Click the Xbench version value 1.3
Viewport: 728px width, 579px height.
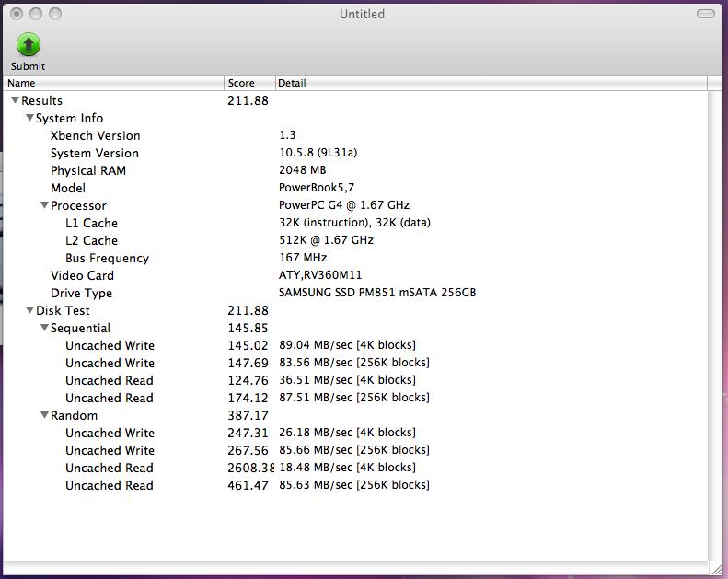coord(287,135)
